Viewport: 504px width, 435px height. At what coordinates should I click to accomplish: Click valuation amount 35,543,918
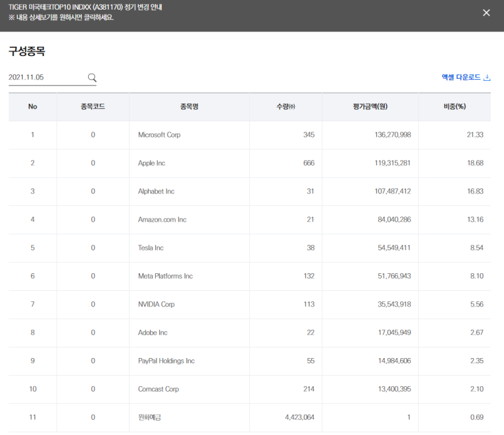tap(394, 305)
